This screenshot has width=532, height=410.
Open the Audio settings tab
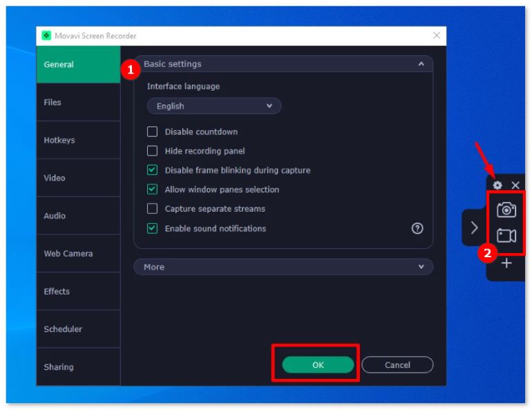coord(78,216)
